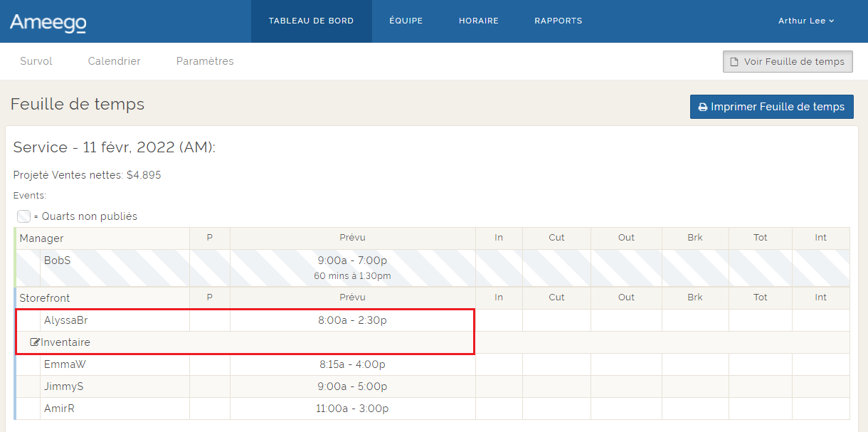Click BobS in the Manager section
This screenshot has height=432, width=868.
[x=57, y=260]
